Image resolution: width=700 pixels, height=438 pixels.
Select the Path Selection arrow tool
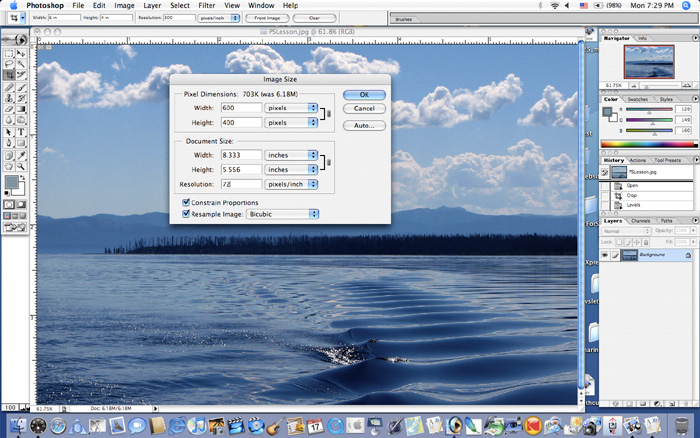9,132
